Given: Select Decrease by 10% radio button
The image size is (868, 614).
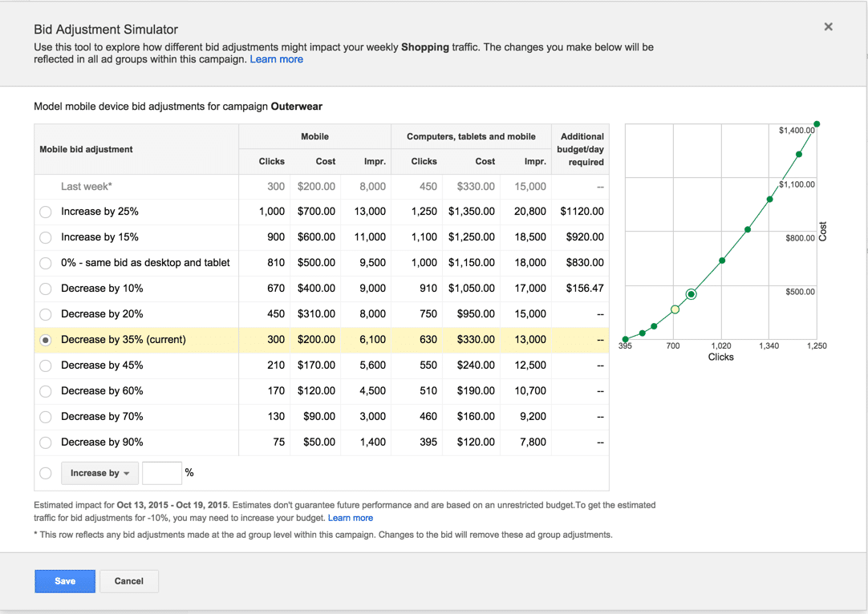Looking at the screenshot, I should pos(46,289).
